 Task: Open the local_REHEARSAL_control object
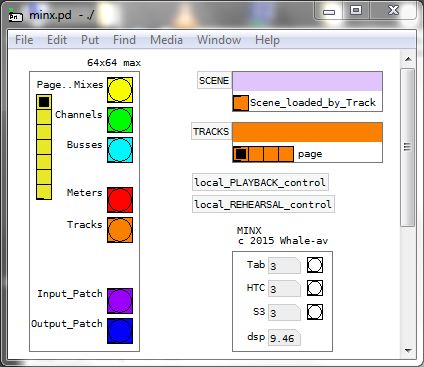[263, 204]
